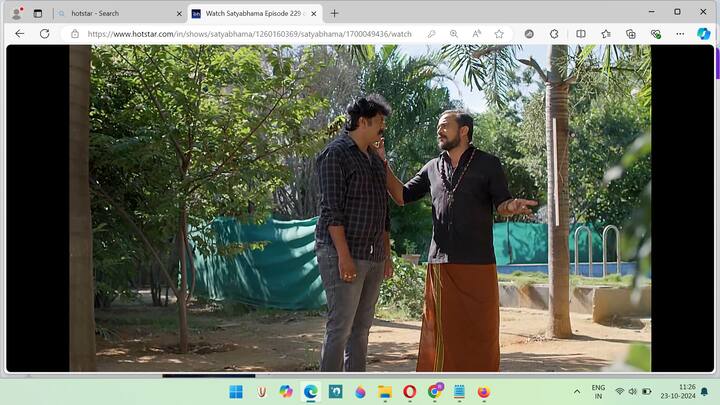Open a new browser tab
Image resolution: width=720 pixels, height=405 pixels.
334,13
